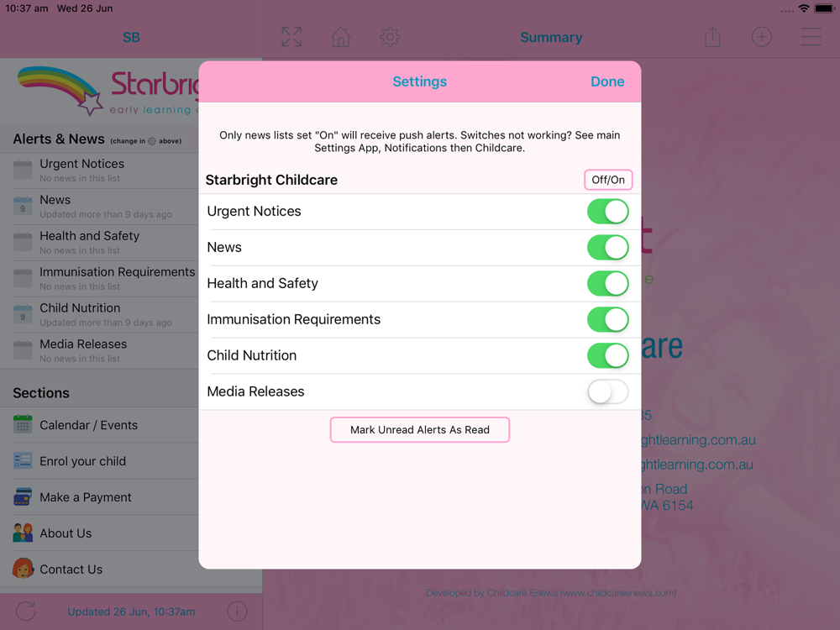This screenshot has width=840, height=630.
Task: Tap the News sidebar calendar icon
Action: tap(23, 206)
